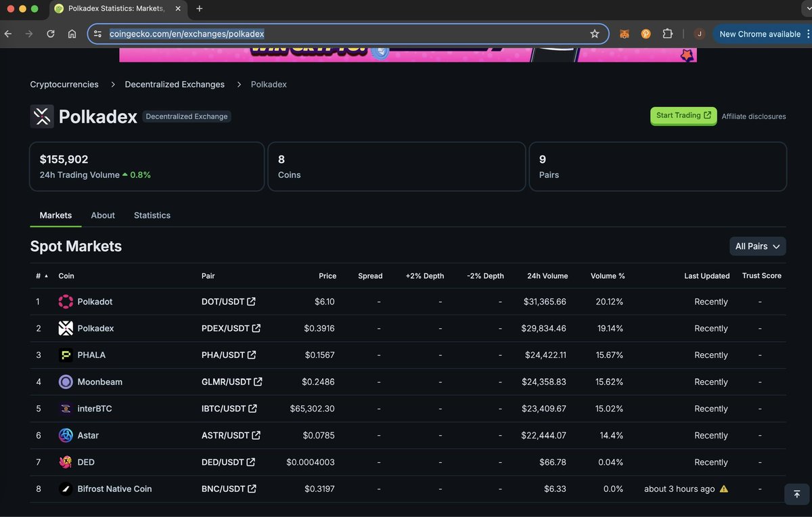Open the Extensions puzzle icon

pyautogui.click(x=667, y=34)
